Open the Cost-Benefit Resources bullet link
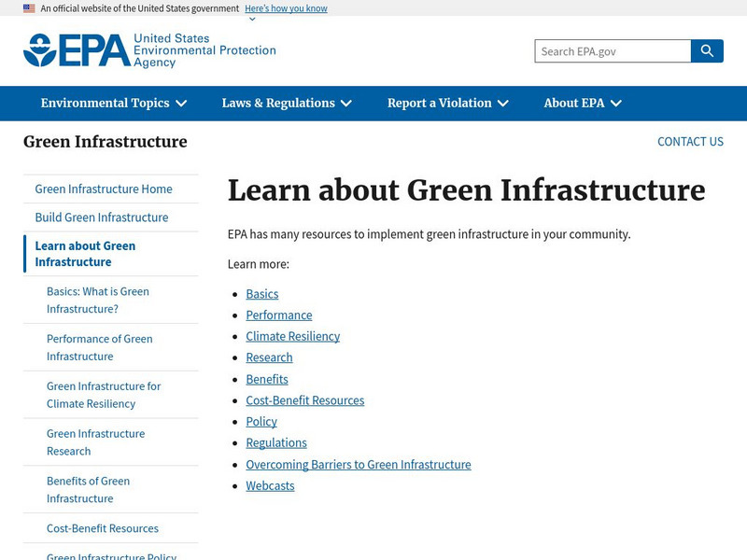 (304, 400)
